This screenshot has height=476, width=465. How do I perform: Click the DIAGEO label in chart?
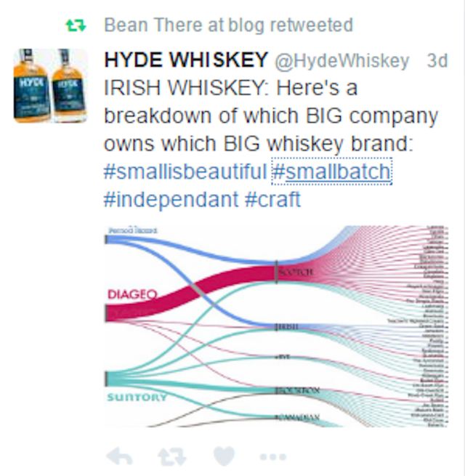(x=133, y=294)
